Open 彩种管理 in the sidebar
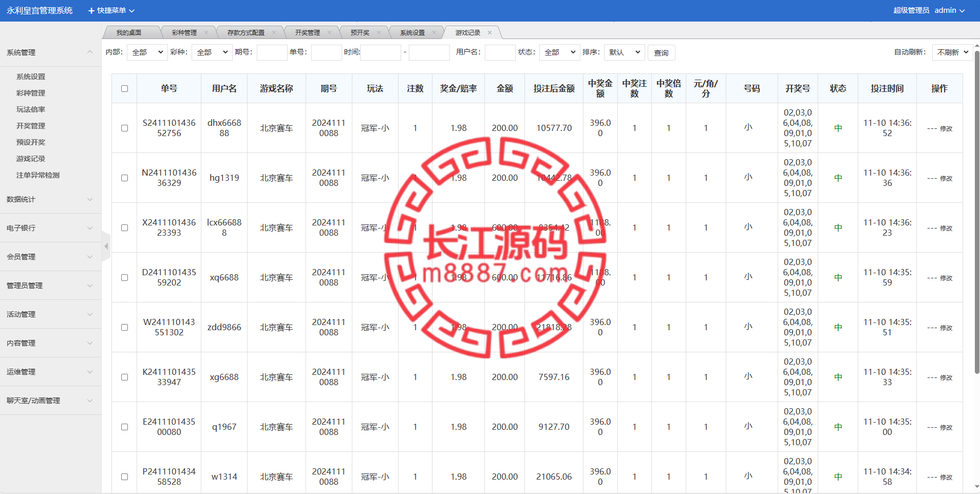980x494 pixels. 31,93
